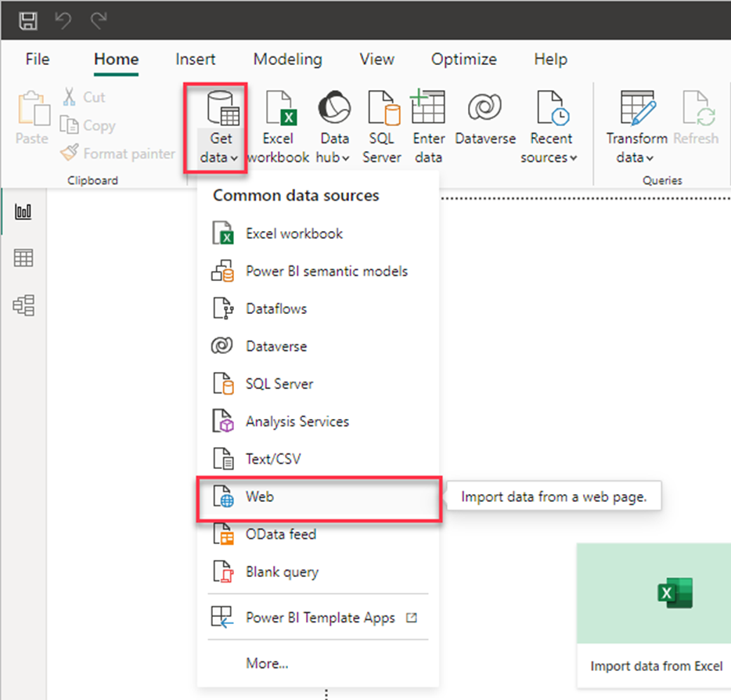Open Recent sources dropdown

pos(551,157)
